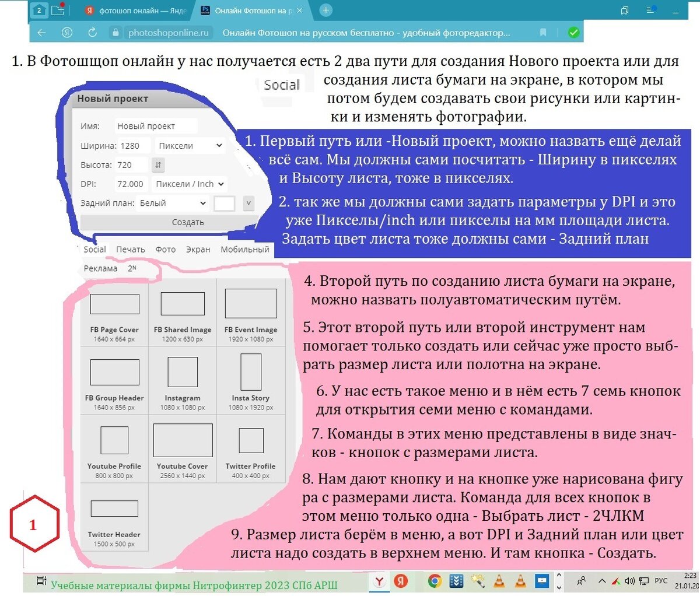
Task: Open the DPI units Пиксели / Inch dropdown
Action: coord(189,184)
